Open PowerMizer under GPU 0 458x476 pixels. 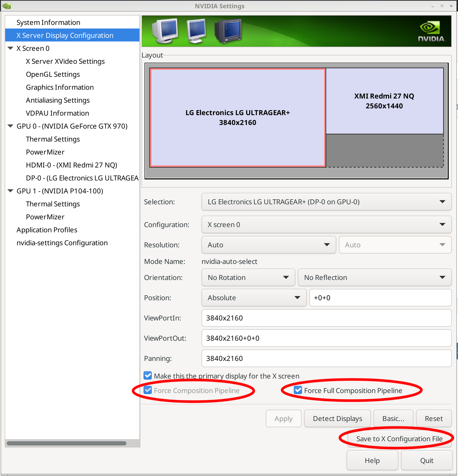[x=45, y=152]
